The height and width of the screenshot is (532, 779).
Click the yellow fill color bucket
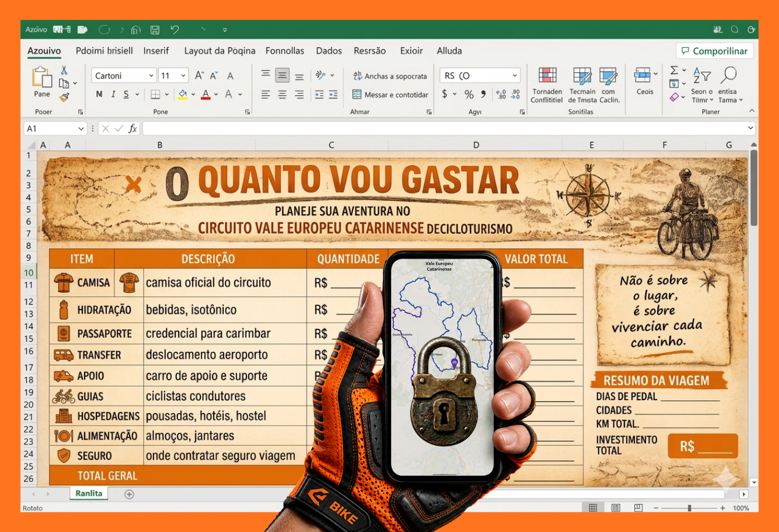183,95
